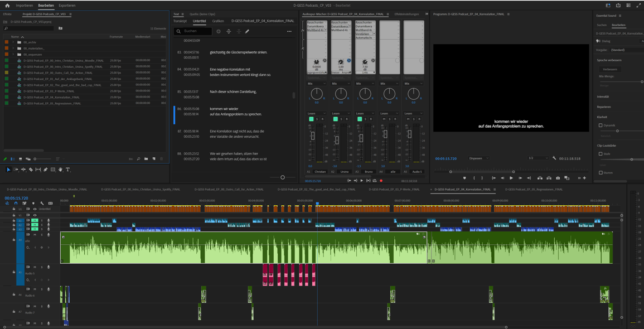Toggle Mute on mixer channel alle
Image resolution: width=644 pixels, height=329 pixels.
click(384, 119)
